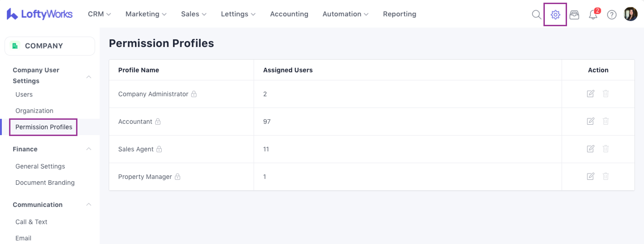Open the notifications bell
Viewport: 644px width, 244px height.
[593, 15]
